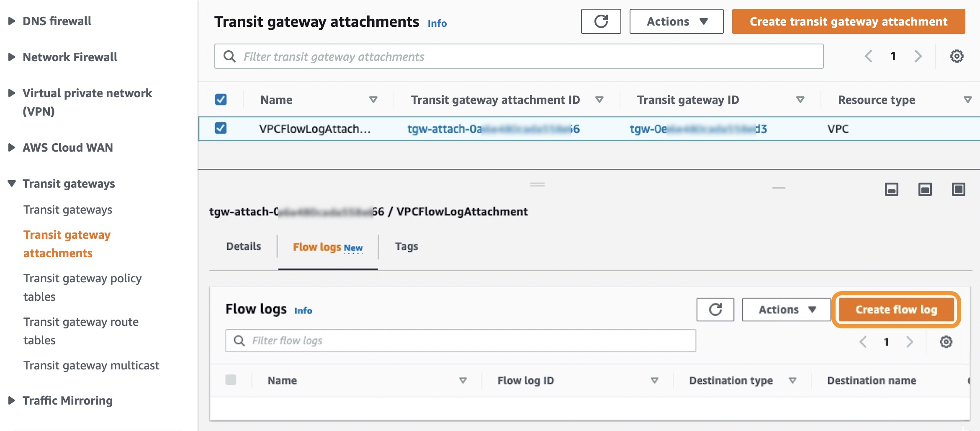Viewport: 980px width, 431px height.
Task: Switch to the Tags tab
Action: pyautogui.click(x=406, y=246)
